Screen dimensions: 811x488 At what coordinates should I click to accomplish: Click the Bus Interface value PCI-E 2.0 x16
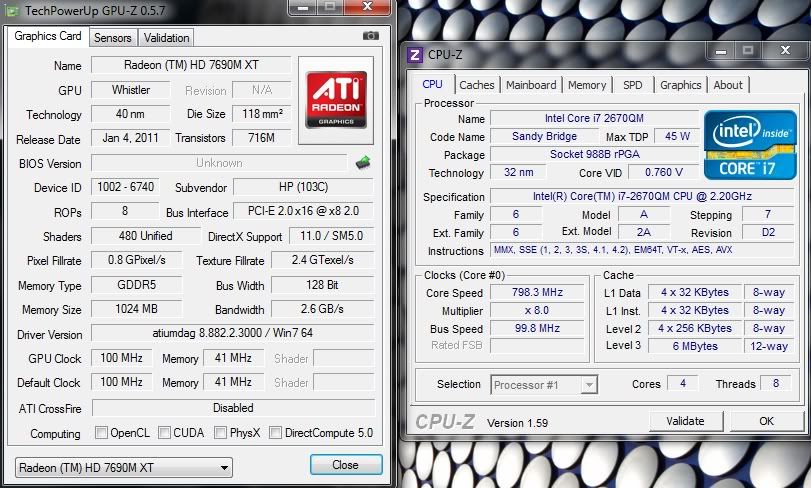[x=303, y=211]
